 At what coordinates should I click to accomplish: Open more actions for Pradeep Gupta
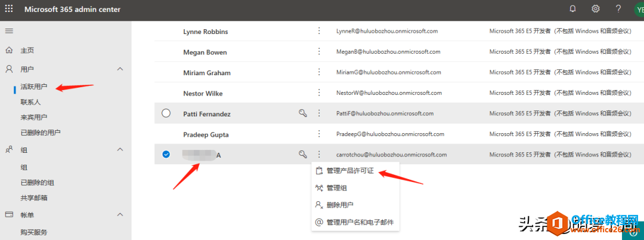pos(319,134)
